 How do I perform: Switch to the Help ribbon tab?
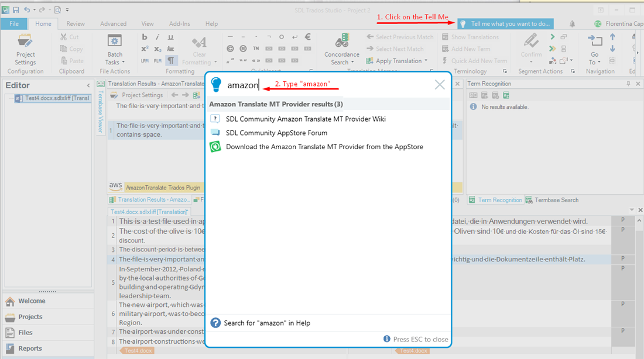(211, 24)
